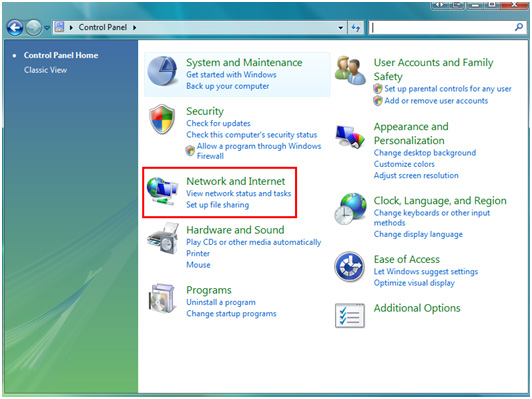Expand the arrow after Control Panel breadcrumb
The image size is (532, 399).
click(x=135, y=27)
